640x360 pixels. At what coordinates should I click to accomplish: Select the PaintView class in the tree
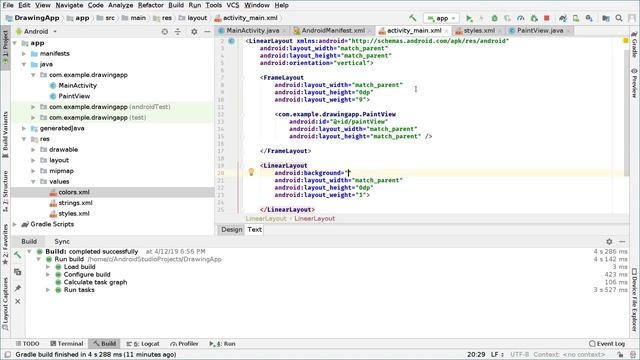coord(74,96)
